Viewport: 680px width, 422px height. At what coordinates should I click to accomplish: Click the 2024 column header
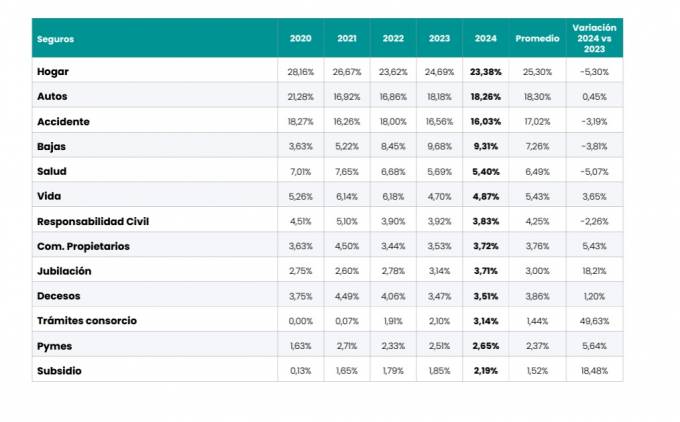point(486,38)
